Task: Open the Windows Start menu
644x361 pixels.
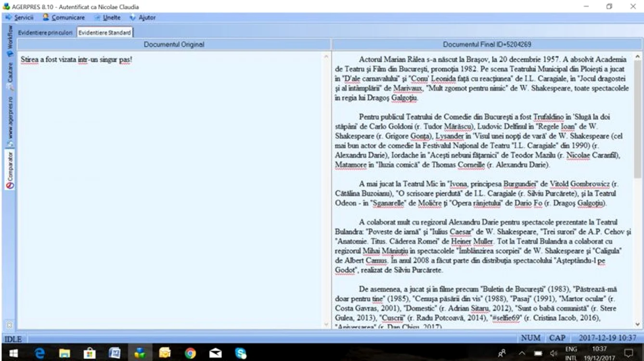Action: pyautogui.click(x=11, y=353)
